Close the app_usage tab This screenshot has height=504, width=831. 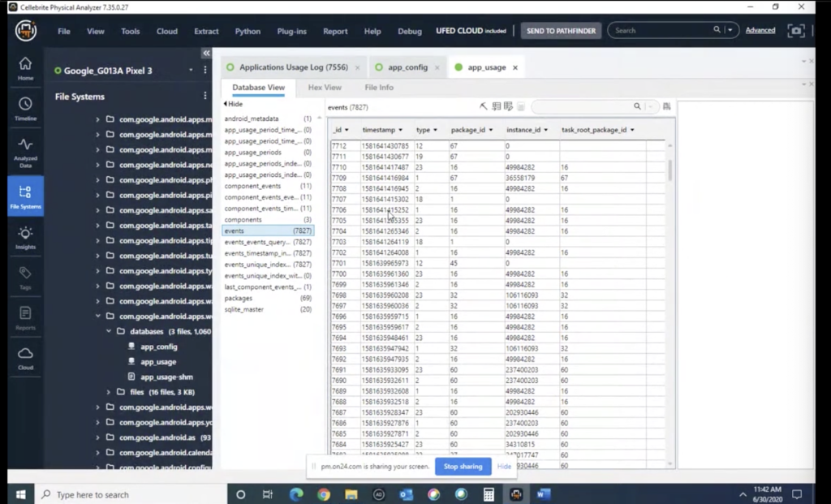(x=515, y=67)
